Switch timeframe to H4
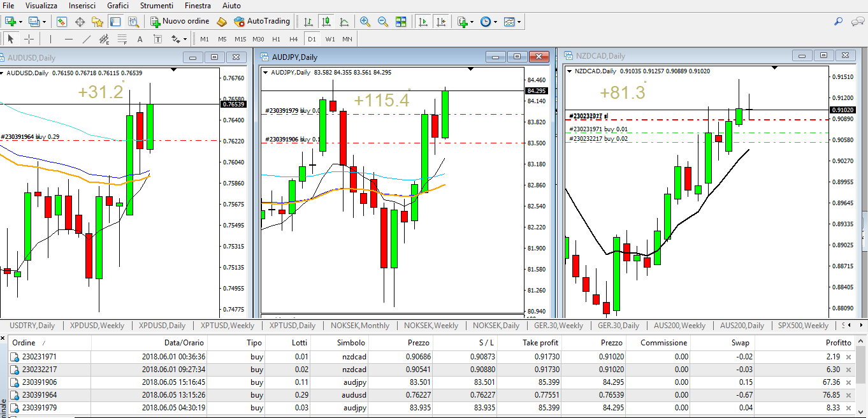 pyautogui.click(x=294, y=39)
